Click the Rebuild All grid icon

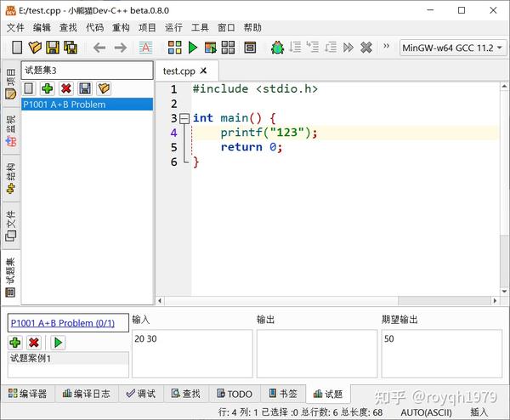pyautogui.click(x=228, y=48)
